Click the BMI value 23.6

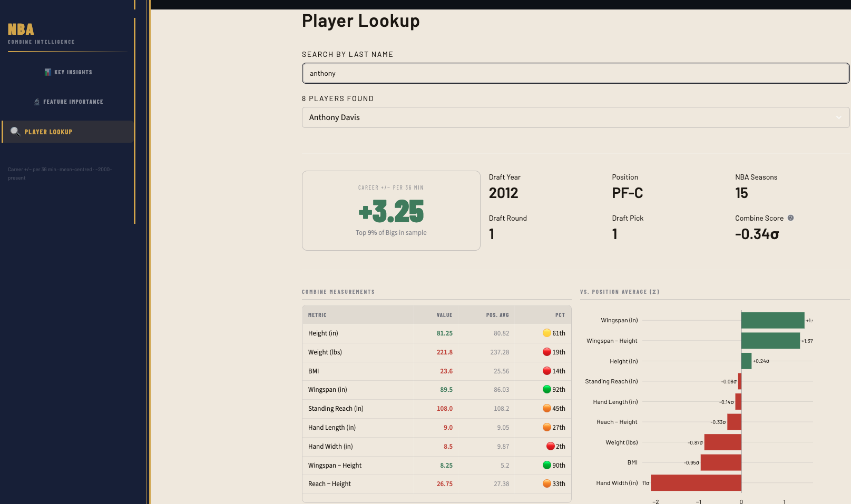coord(446,371)
